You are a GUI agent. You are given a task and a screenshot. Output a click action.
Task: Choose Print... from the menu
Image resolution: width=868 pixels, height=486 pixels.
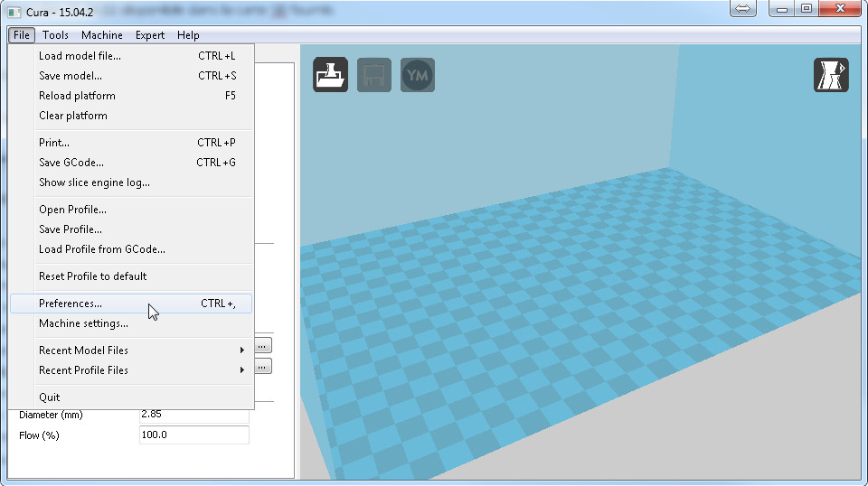[x=131, y=143]
